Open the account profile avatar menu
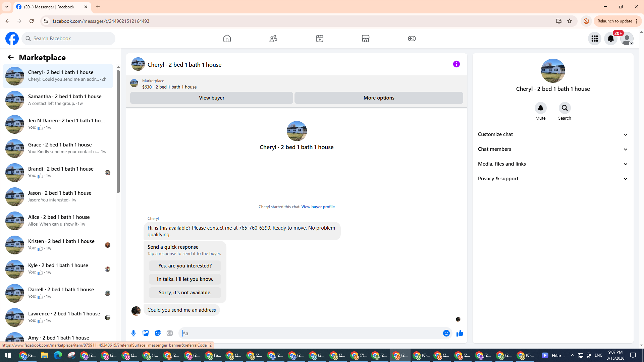 627,39
